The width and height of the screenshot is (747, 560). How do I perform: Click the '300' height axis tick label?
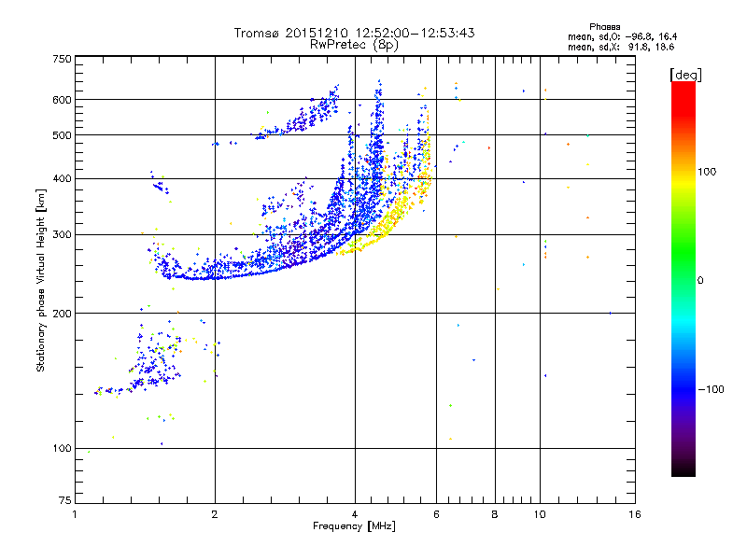point(63,235)
